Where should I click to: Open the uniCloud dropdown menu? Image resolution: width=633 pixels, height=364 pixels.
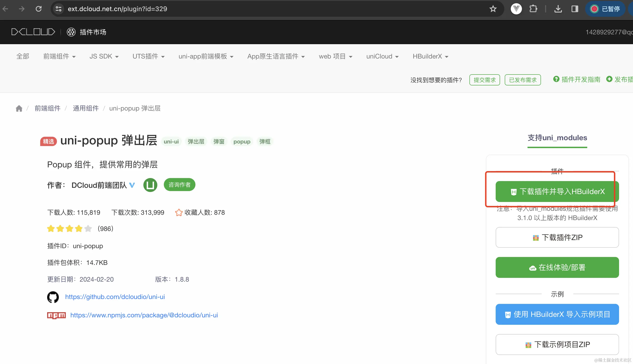382,56
